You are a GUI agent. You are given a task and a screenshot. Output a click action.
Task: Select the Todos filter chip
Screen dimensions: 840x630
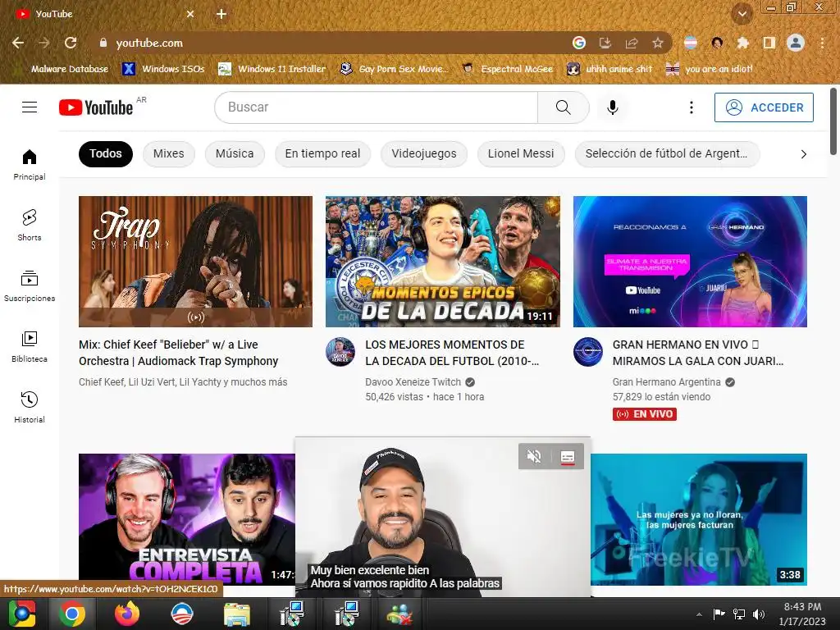(106, 154)
